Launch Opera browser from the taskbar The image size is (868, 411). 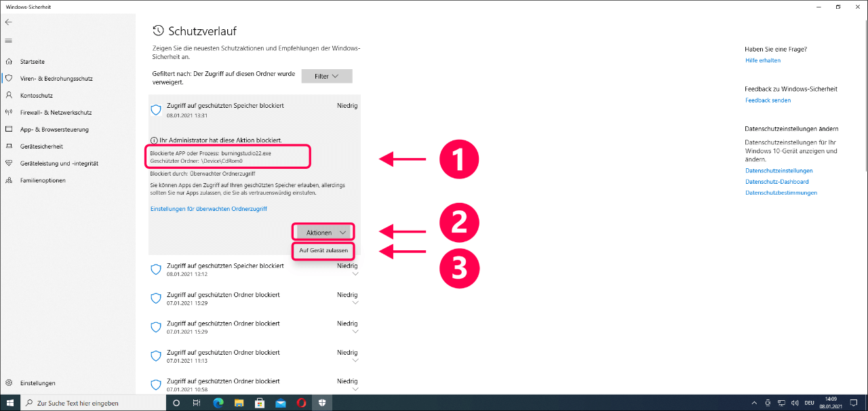[x=301, y=403]
